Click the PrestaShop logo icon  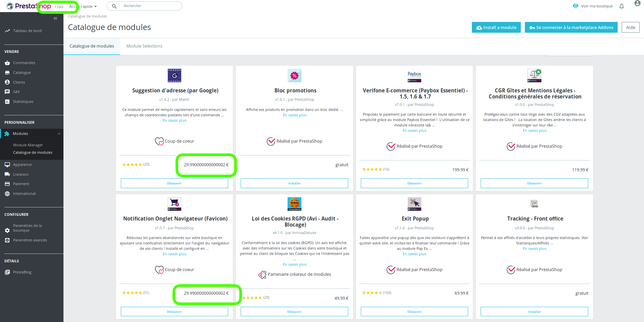tap(10, 6)
